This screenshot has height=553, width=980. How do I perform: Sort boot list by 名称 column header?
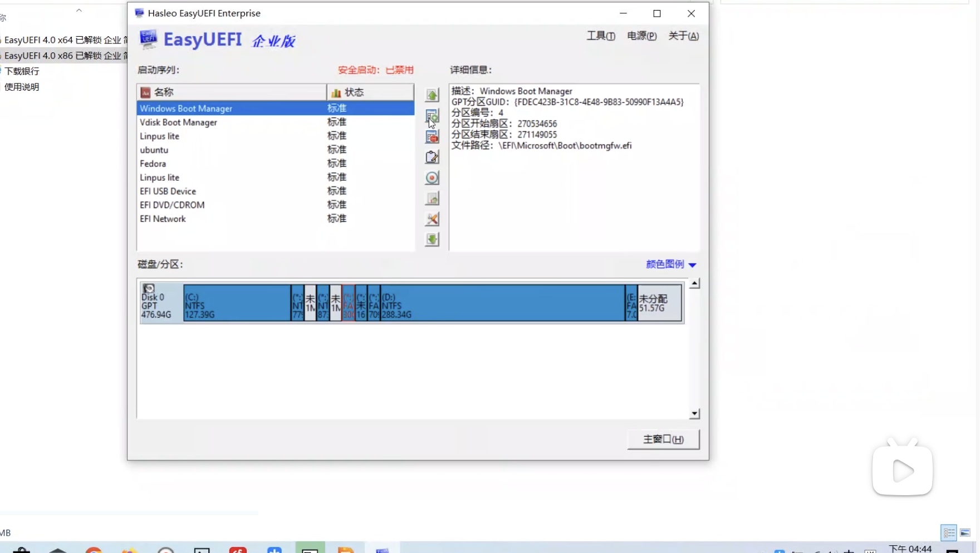(x=232, y=92)
